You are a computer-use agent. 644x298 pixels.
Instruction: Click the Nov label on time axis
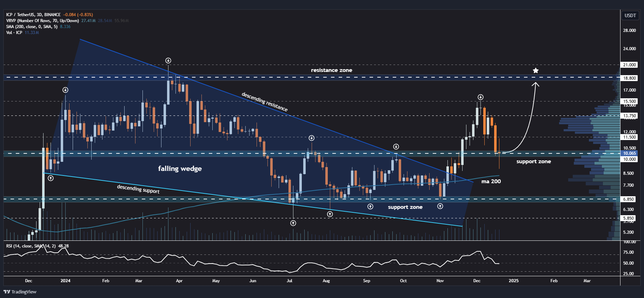pos(440,281)
